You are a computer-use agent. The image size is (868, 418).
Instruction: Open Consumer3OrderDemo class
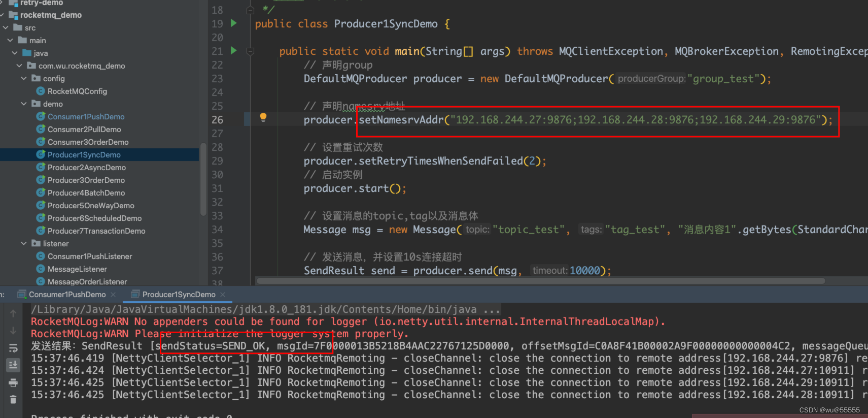(88, 142)
